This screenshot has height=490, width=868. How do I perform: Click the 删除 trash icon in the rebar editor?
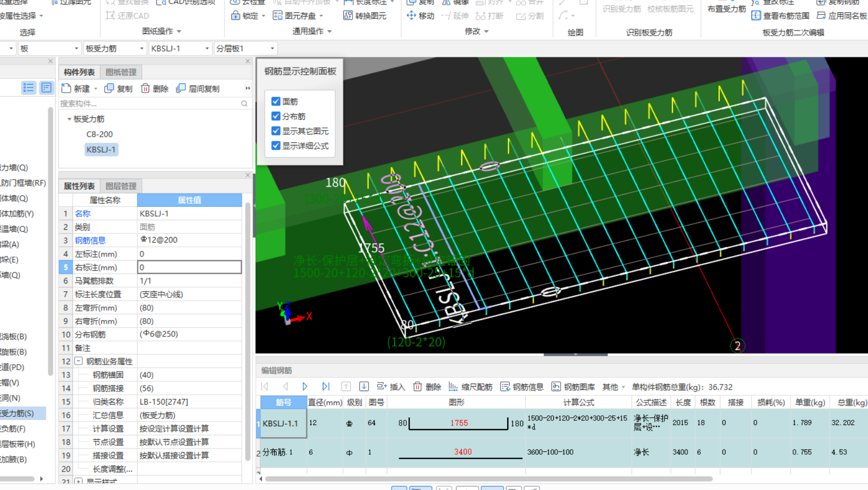point(418,387)
